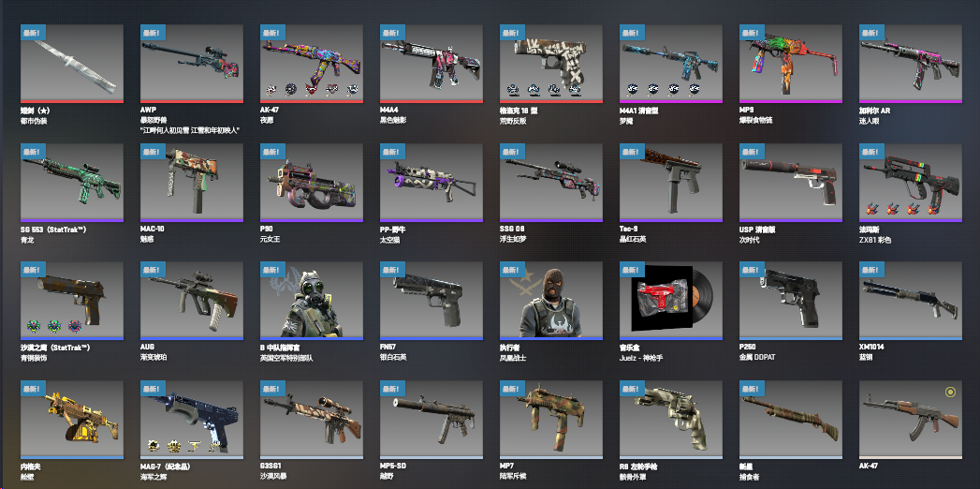The height and width of the screenshot is (489, 980).
Task: Click first sticker icon on colorful AK-47
Action: point(271,89)
